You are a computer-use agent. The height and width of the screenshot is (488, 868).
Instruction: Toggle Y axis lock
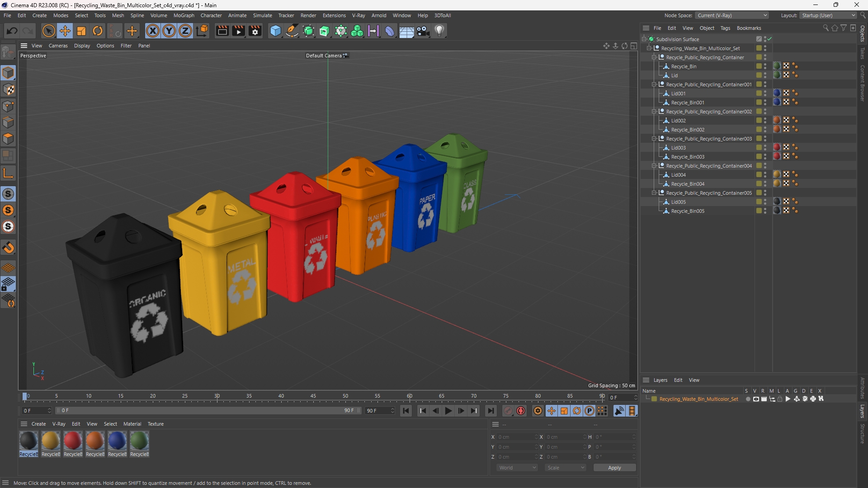coord(169,31)
